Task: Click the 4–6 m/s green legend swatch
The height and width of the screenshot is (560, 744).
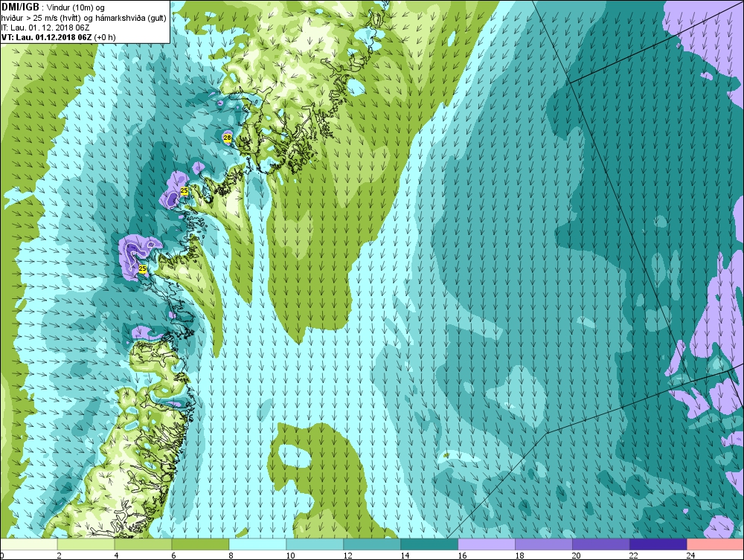Action: click(x=143, y=544)
